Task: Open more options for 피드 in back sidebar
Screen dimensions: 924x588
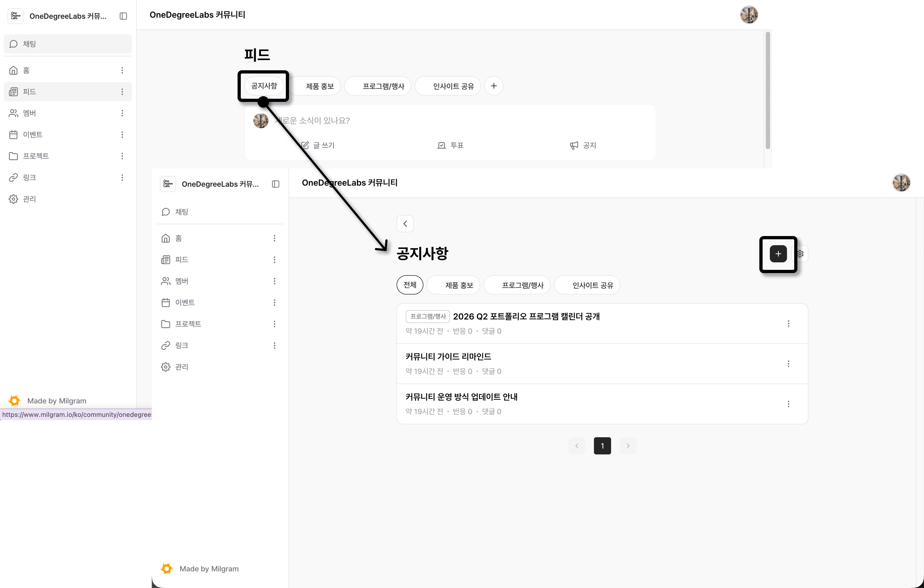Action: pyautogui.click(x=123, y=92)
